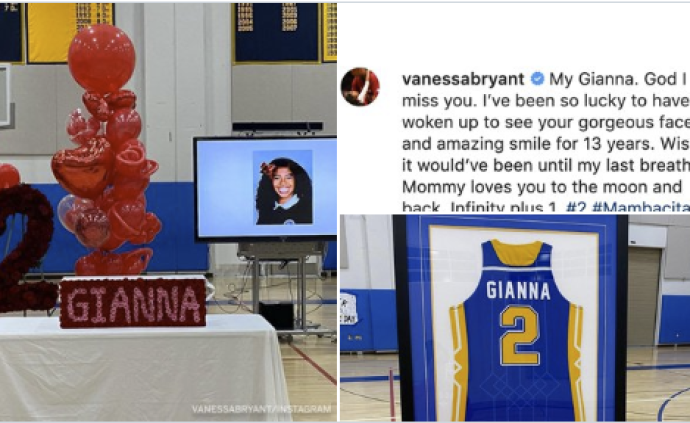Open the vanessabryant profile avatar
Screen dimensions: 690x423
(360, 87)
